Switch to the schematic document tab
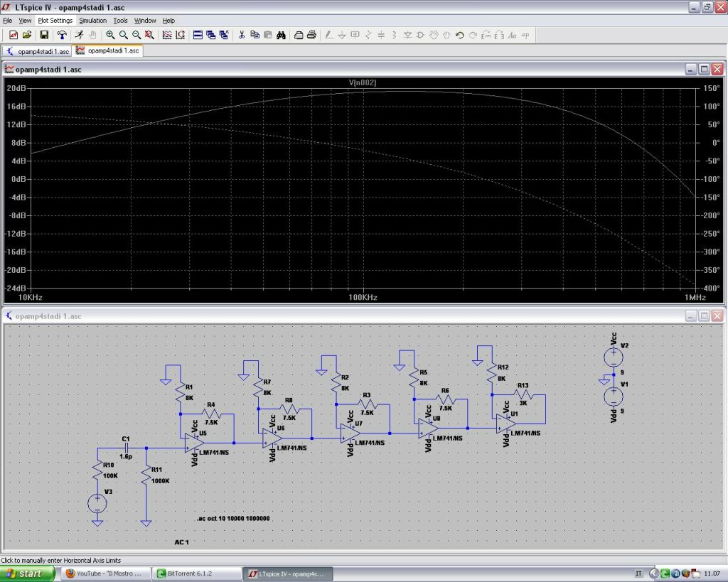Image resolution: width=728 pixels, height=582 pixels. [x=38, y=51]
